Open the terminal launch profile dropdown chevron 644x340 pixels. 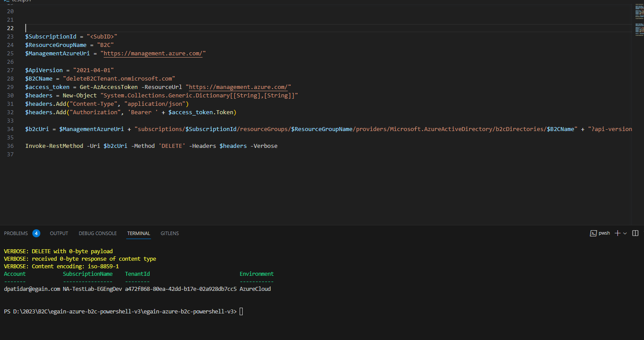(x=625, y=233)
